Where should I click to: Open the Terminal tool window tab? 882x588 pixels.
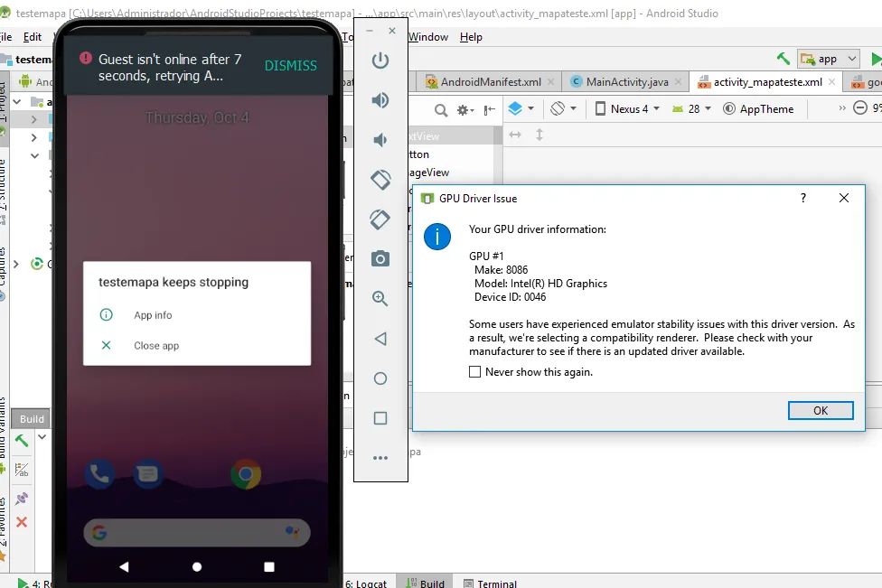pyautogui.click(x=490, y=583)
